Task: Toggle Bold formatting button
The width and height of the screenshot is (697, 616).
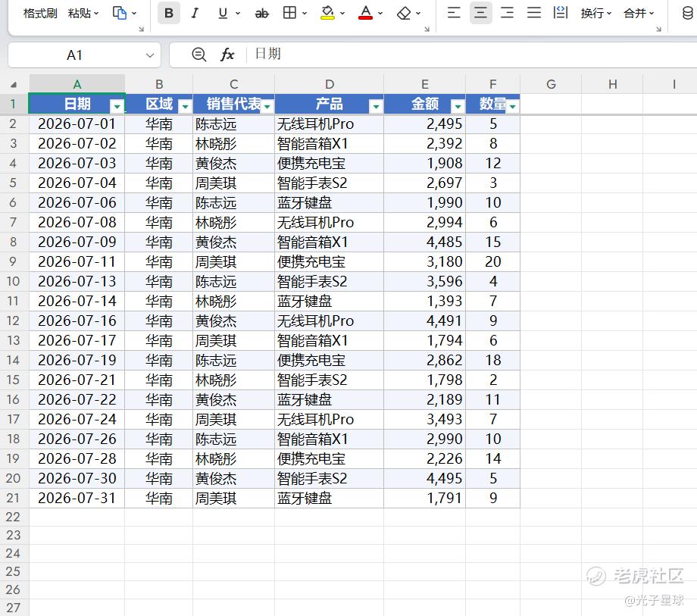Action: pos(169,14)
